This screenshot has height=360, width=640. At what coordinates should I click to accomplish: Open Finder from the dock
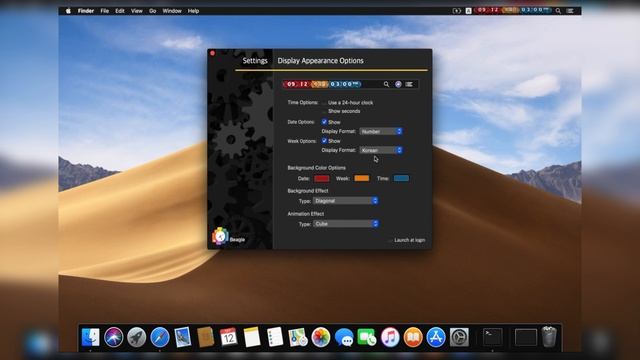click(90, 338)
